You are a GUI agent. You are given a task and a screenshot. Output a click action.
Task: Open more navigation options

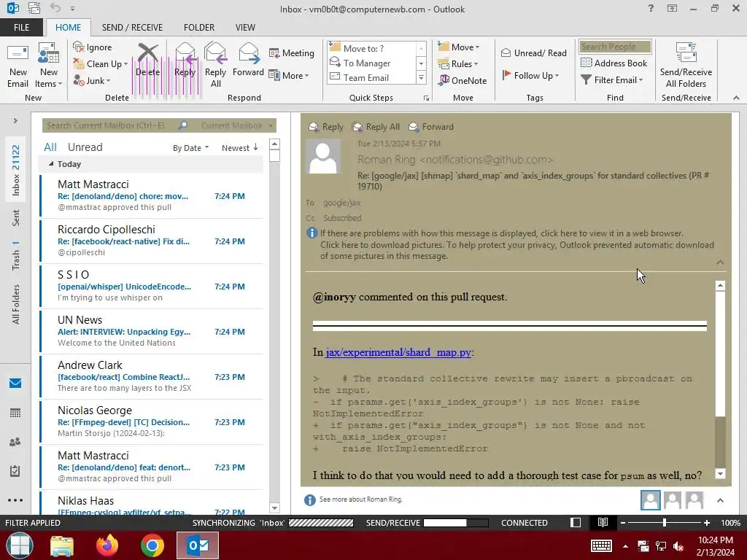15,500
